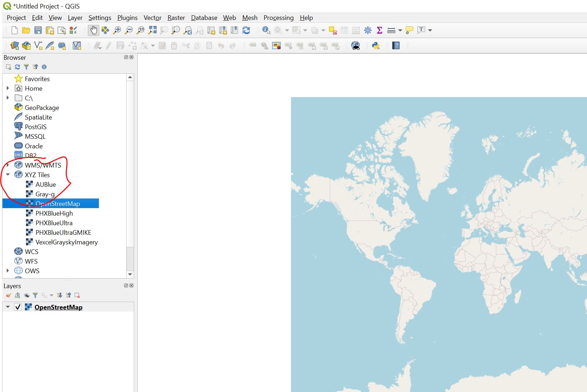Open the Python Console

[376, 46]
